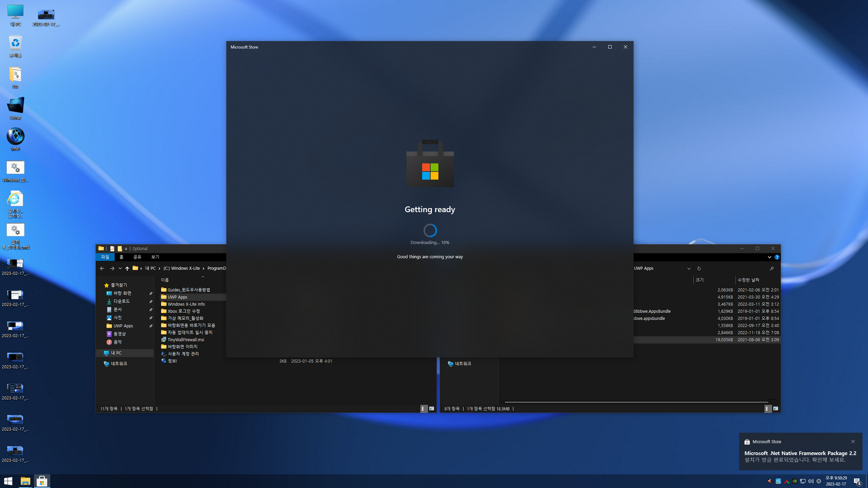Click the Downloading progress ring in Store
The height and width of the screenshot is (488, 868).
[430, 230]
